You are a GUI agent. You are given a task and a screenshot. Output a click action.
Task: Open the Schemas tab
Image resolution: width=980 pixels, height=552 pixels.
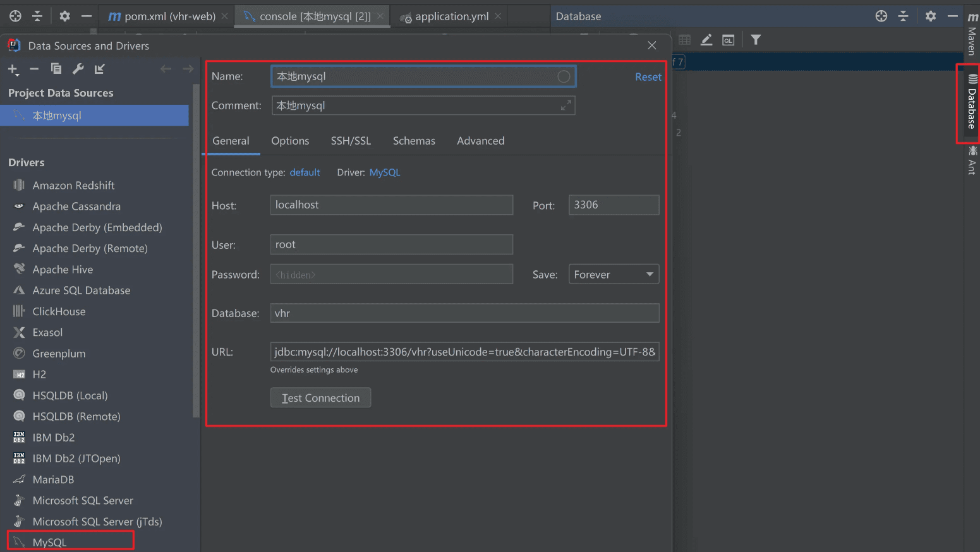[414, 141]
